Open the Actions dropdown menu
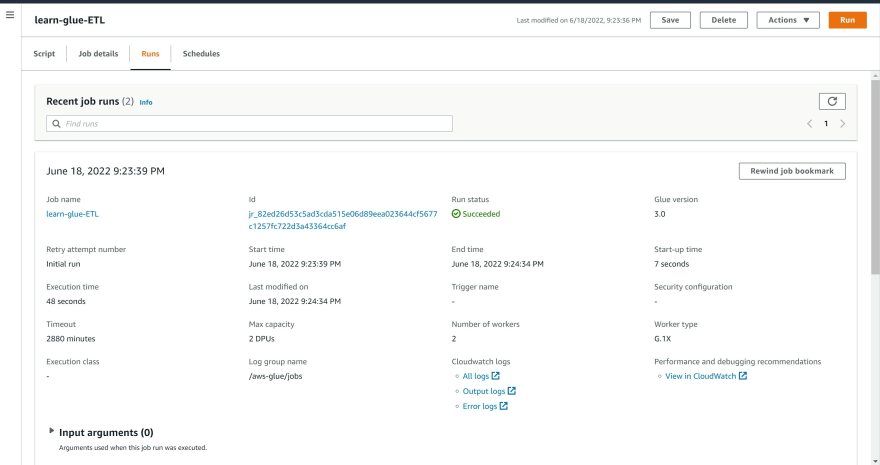The height and width of the screenshot is (465, 880). pyautogui.click(x=788, y=20)
